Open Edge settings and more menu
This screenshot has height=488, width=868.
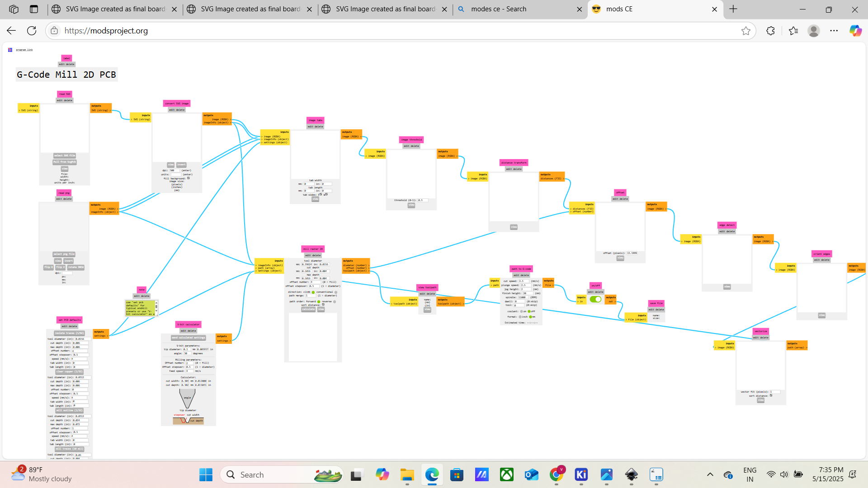pos(834,31)
